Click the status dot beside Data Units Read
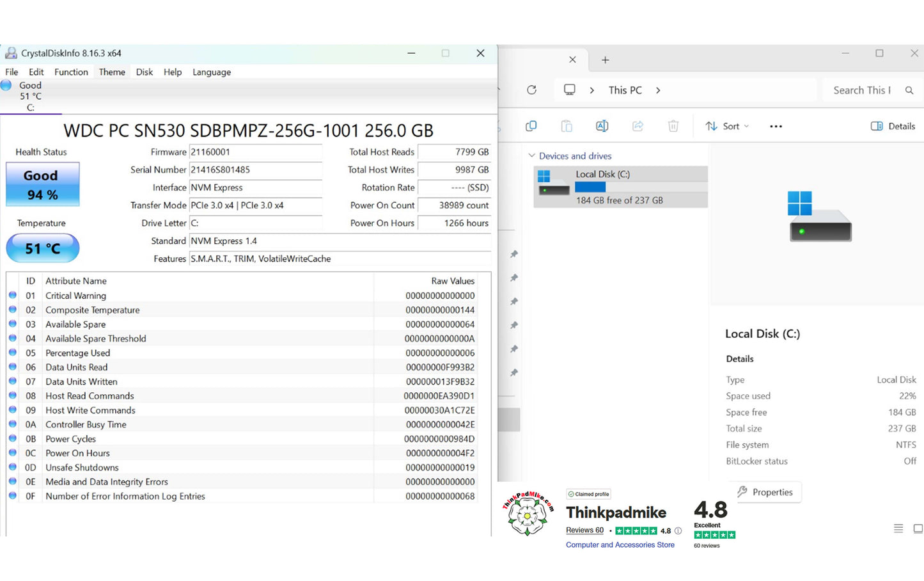 (x=13, y=367)
